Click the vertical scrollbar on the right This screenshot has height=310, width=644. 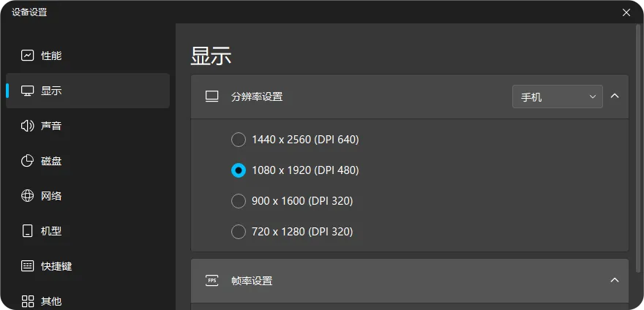coord(637,146)
